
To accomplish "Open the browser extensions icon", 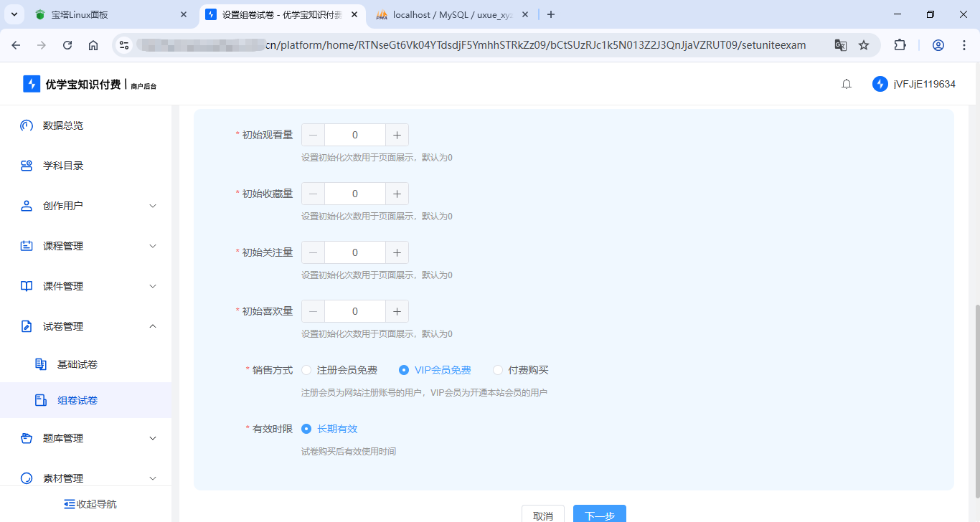I will point(900,44).
